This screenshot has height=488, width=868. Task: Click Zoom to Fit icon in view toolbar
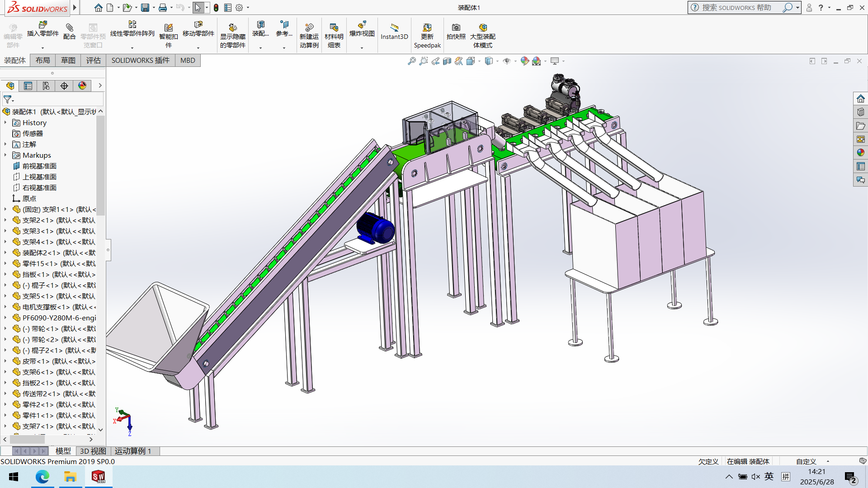[412, 61]
